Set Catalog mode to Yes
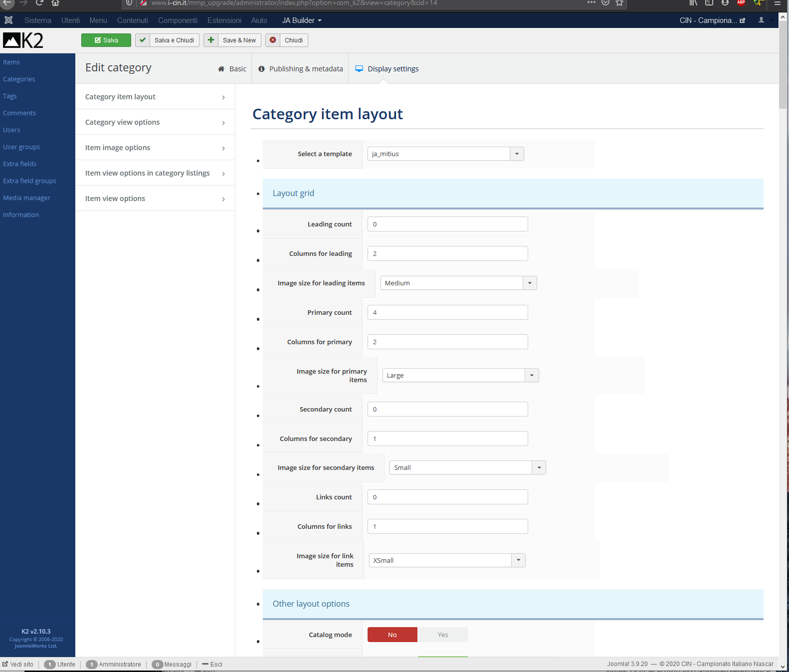The width and height of the screenshot is (789, 672). tap(442, 635)
